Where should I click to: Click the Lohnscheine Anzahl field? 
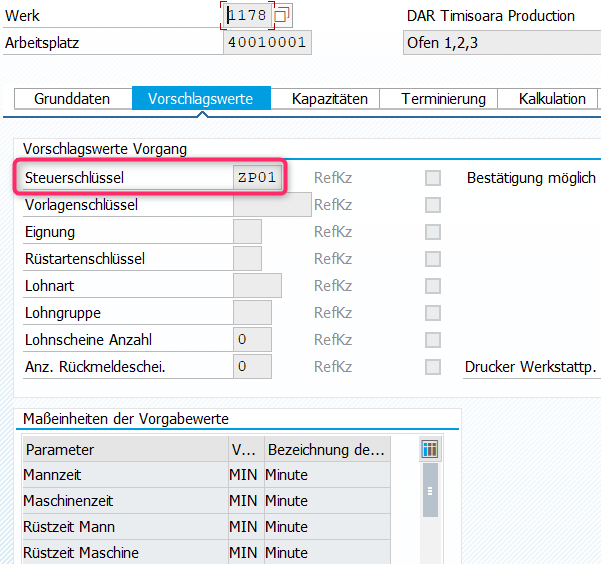(x=253, y=340)
